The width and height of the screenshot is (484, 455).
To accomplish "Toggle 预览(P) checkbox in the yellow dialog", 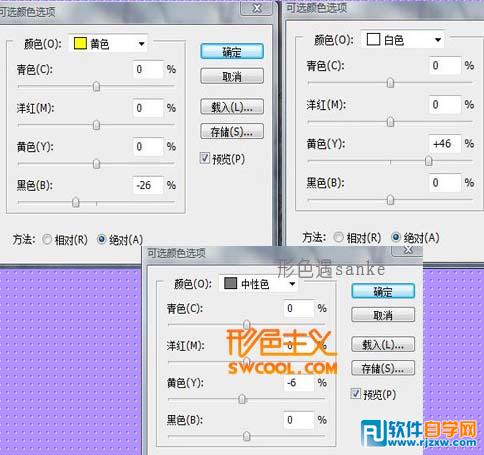I will coord(205,158).
